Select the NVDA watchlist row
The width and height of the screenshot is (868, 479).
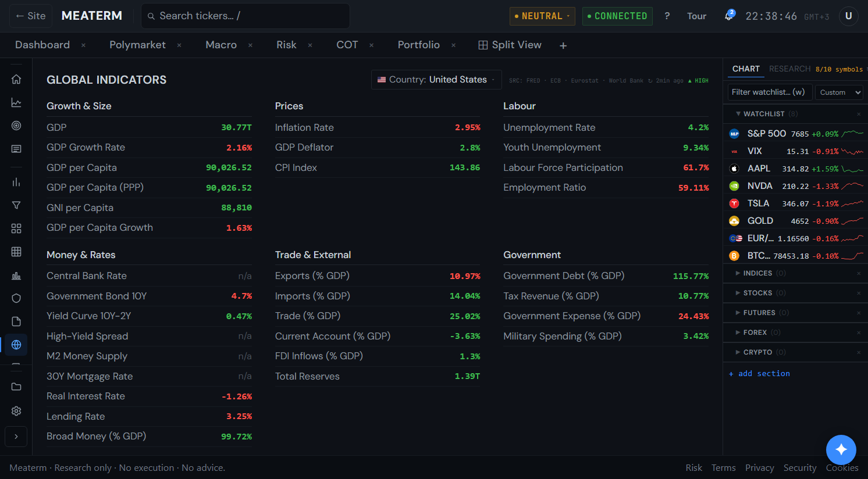pyautogui.click(x=795, y=186)
